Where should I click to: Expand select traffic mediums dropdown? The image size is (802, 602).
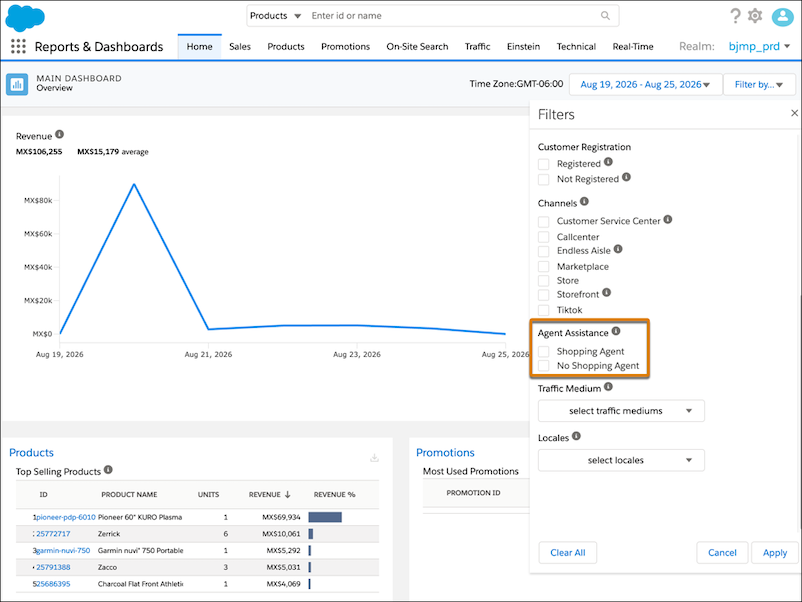point(621,411)
